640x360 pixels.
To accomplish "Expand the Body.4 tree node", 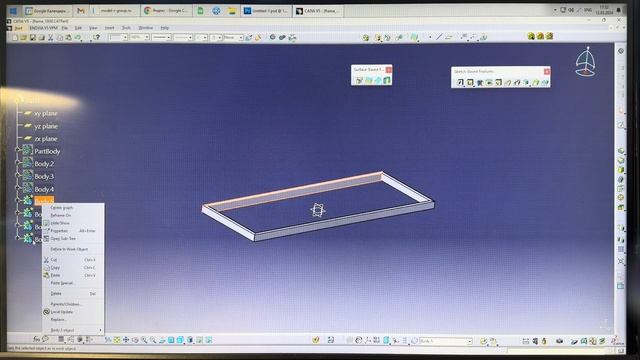I will [x=18, y=188].
